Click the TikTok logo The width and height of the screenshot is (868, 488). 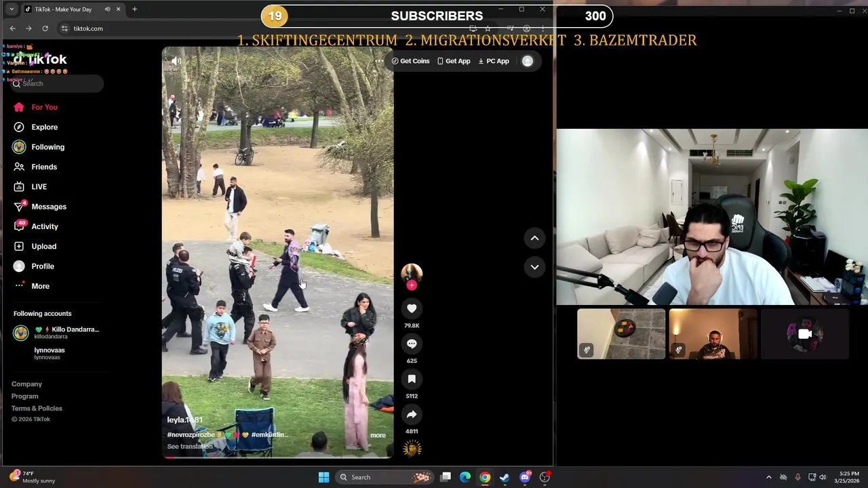point(39,60)
